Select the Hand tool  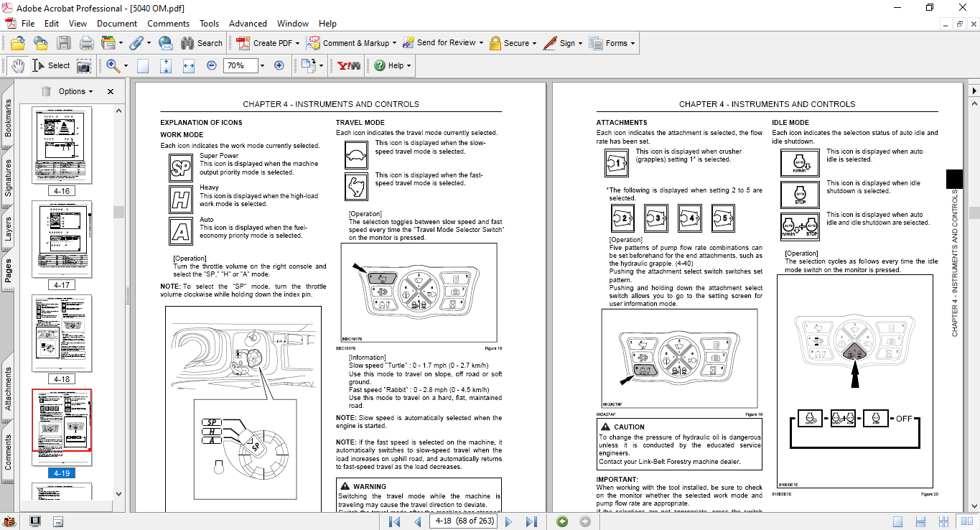pyautogui.click(x=17, y=65)
